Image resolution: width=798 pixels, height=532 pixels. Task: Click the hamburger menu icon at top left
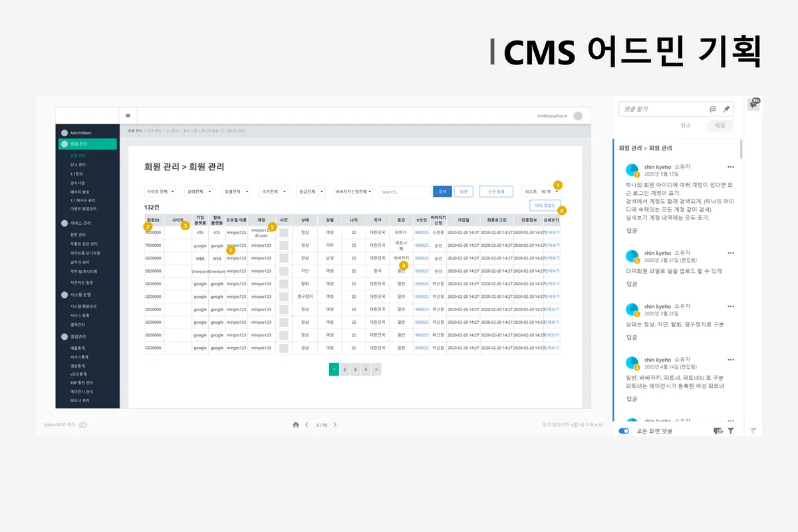(x=129, y=114)
